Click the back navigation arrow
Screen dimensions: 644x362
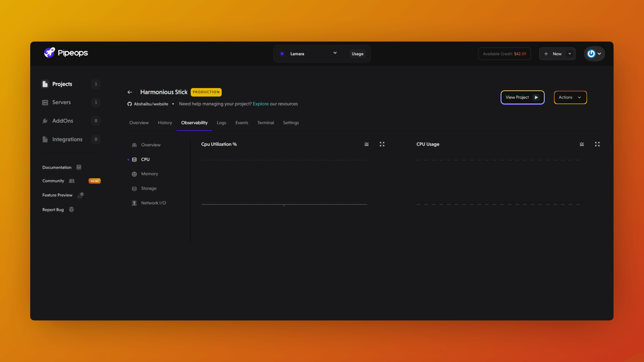130,92
